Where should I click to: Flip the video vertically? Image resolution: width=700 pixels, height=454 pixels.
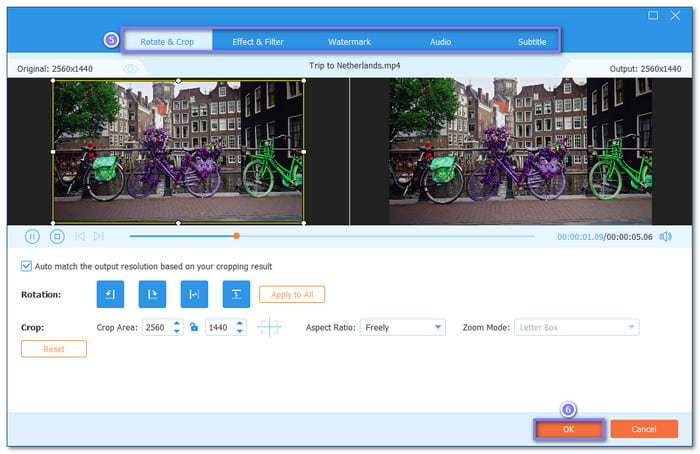point(236,294)
